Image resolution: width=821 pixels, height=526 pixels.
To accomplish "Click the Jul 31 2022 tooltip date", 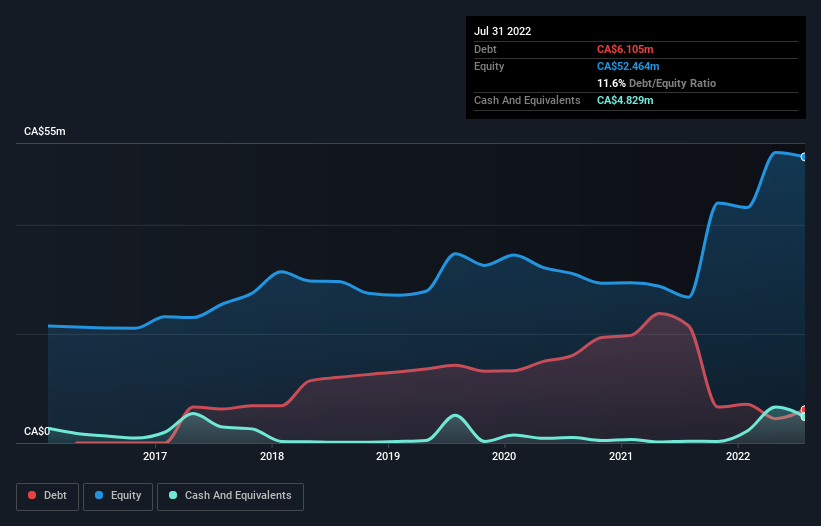I will pos(503,31).
